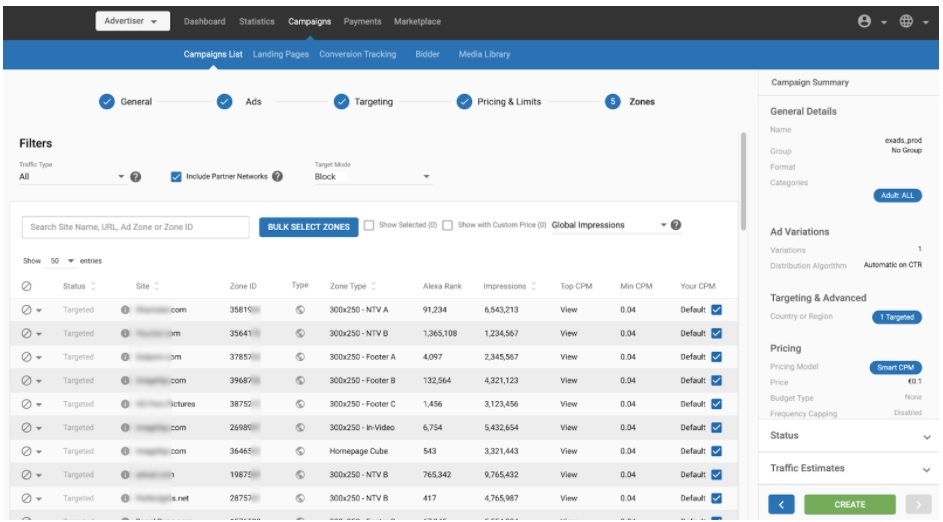Toggle checkbox in 300x250 - NTV A row
The image size is (943, 522).
pos(716,310)
